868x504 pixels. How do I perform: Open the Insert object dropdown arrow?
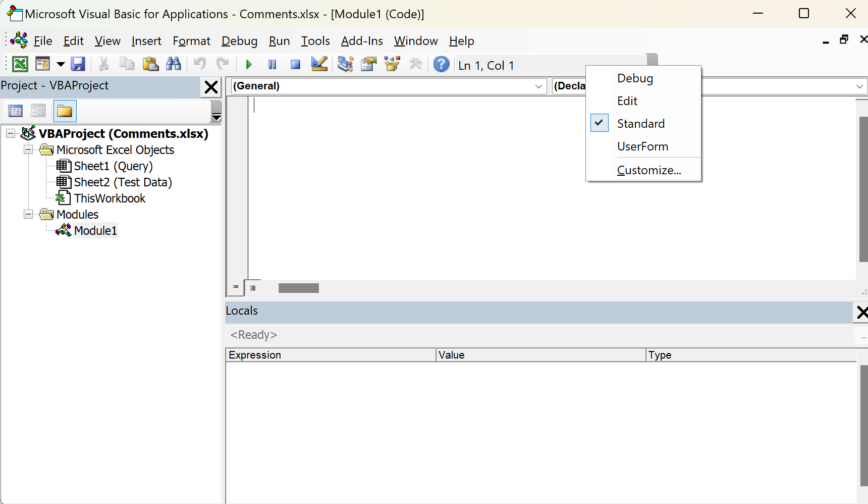point(61,64)
